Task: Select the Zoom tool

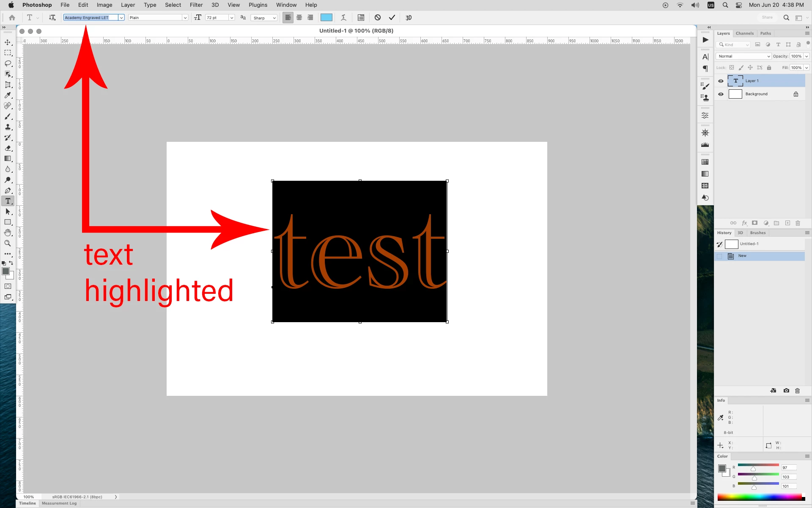Action: [x=8, y=243]
